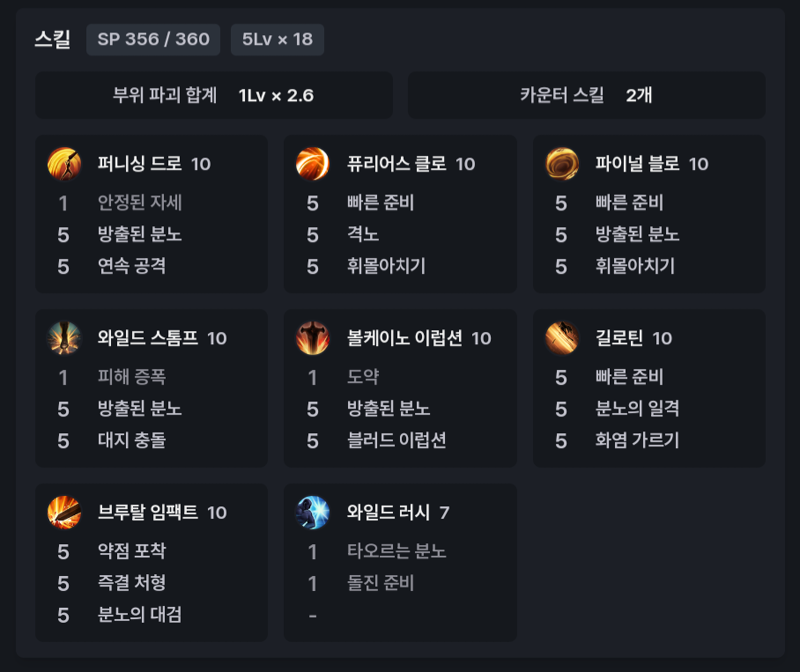Click the SP 356 / 360 badge
Screen dimensions: 800x672
153,39
